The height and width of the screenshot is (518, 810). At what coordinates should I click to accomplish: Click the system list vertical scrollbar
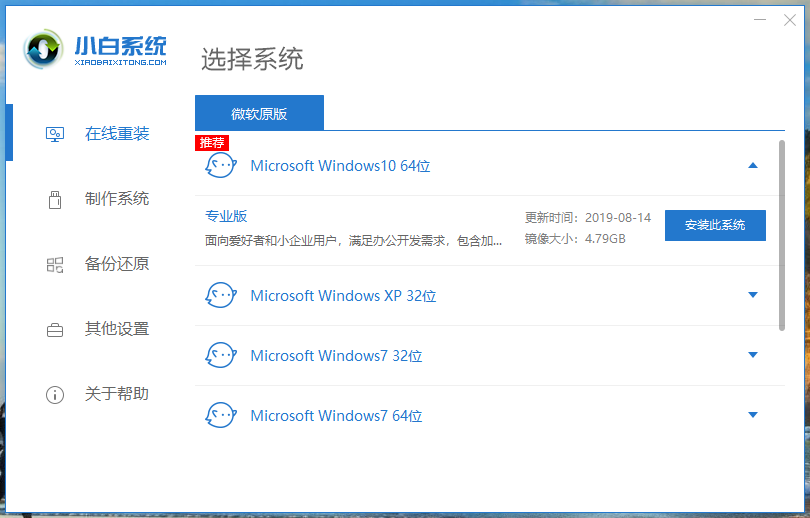[782, 235]
